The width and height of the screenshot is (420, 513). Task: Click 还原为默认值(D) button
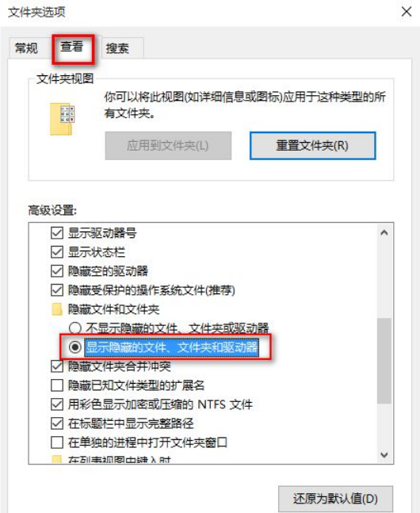(336, 499)
